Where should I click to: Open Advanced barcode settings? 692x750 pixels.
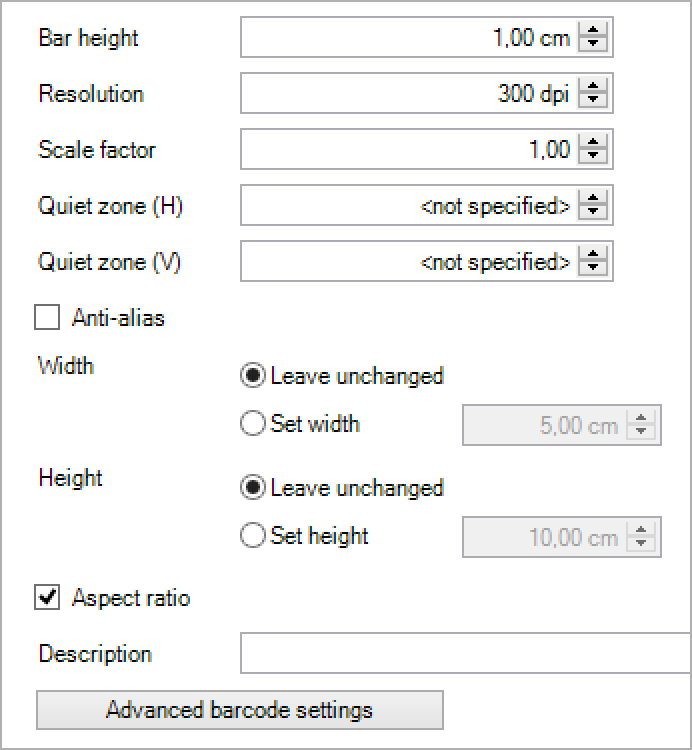[x=240, y=710]
